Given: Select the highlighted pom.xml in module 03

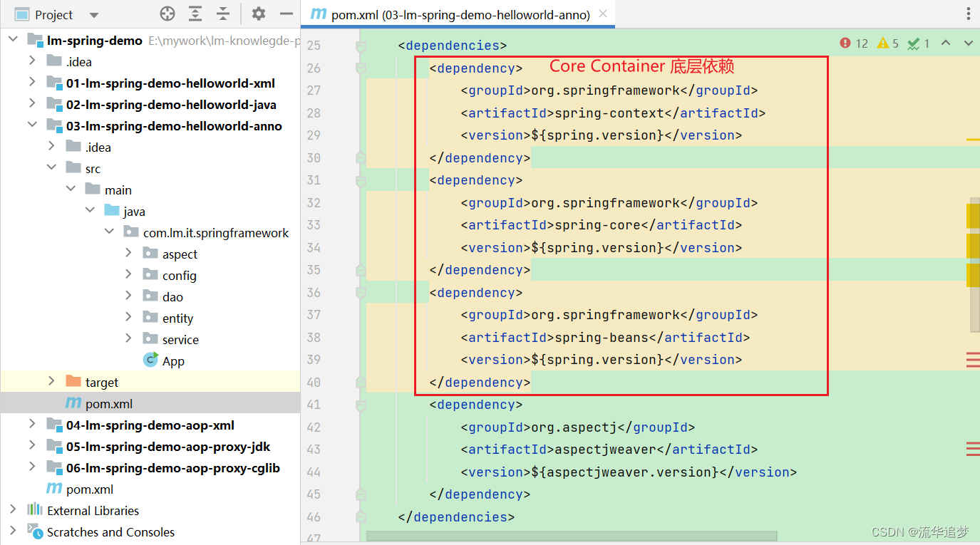Looking at the screenshot, I should pos(109,404).
